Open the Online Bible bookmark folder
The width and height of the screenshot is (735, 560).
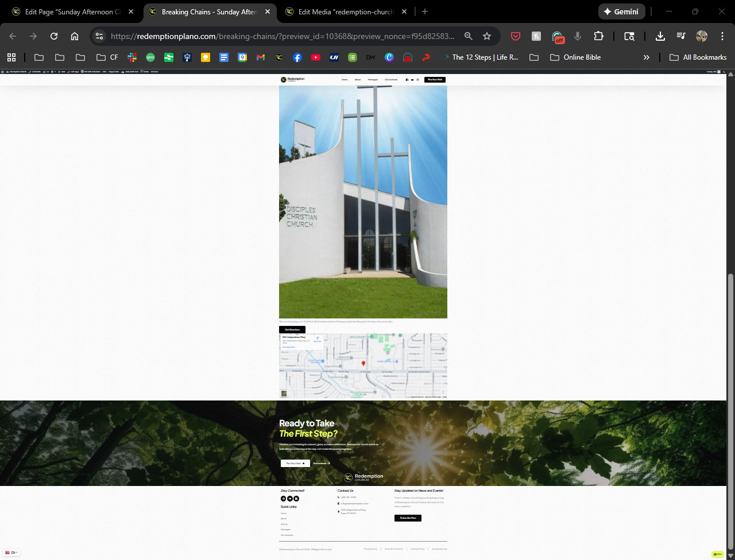click(x=576, y=57)
